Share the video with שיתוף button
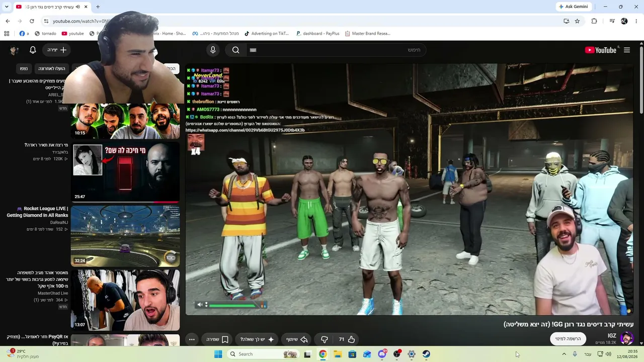 [x=297, y=339]
